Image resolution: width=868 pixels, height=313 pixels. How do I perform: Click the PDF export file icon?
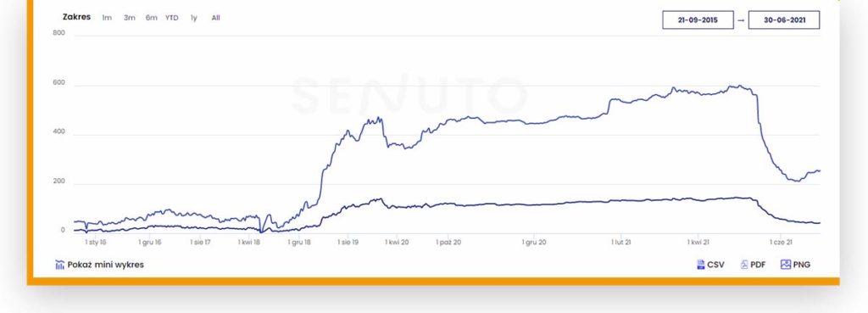tap(744, 265)
